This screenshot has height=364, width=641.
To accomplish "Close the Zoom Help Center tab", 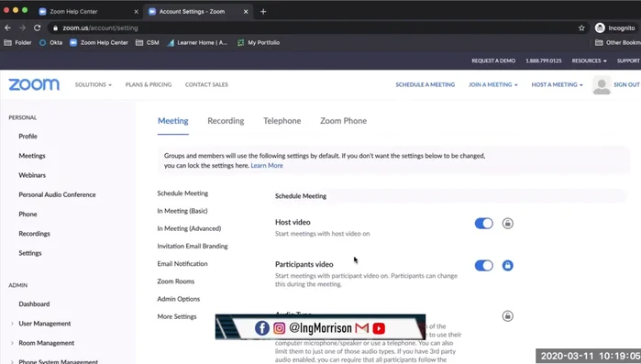I will [x=136, y=11].
